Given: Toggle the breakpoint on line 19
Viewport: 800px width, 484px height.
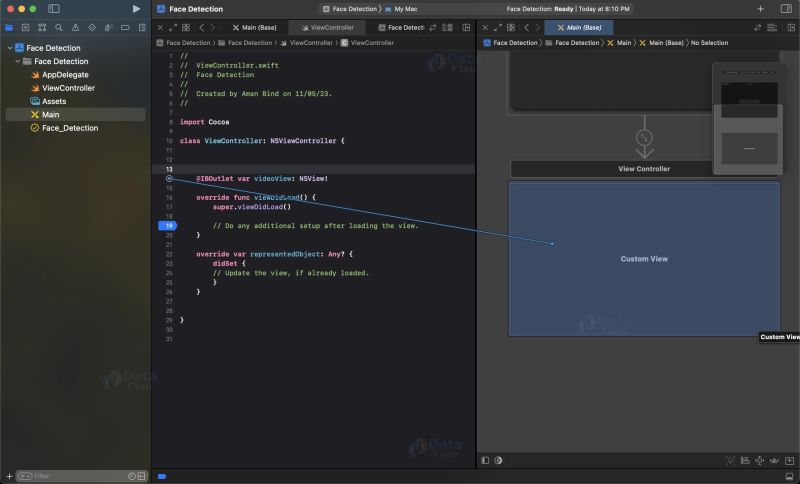Looking at the screenshot, I should [167, 225].
